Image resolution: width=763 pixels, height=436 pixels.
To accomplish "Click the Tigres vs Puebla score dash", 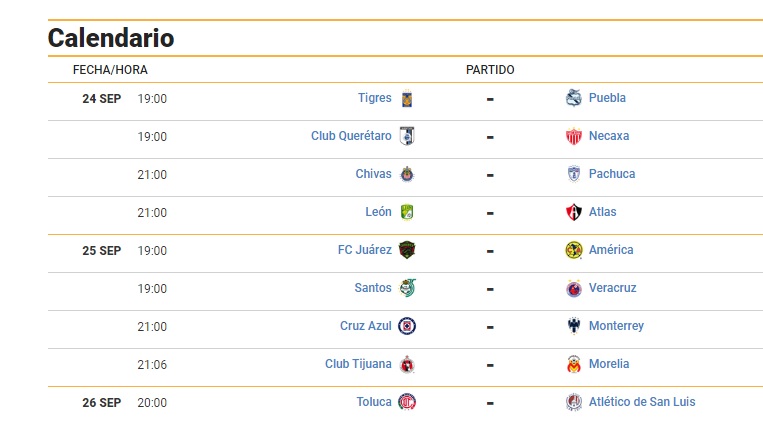I will pos(490,99).
